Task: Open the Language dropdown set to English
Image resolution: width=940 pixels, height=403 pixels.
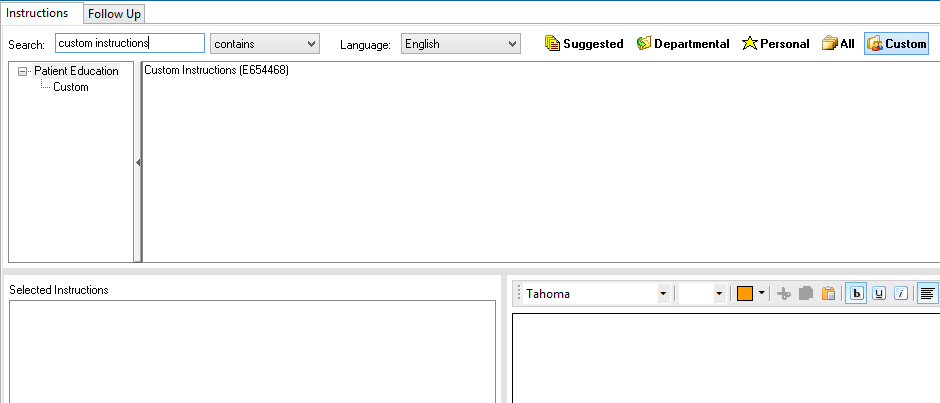Action: coord(460,44)
